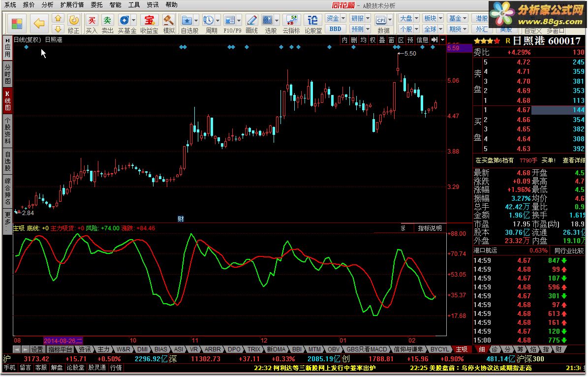
Task: Open the 论股堂 forum icon
Action: 313,24
